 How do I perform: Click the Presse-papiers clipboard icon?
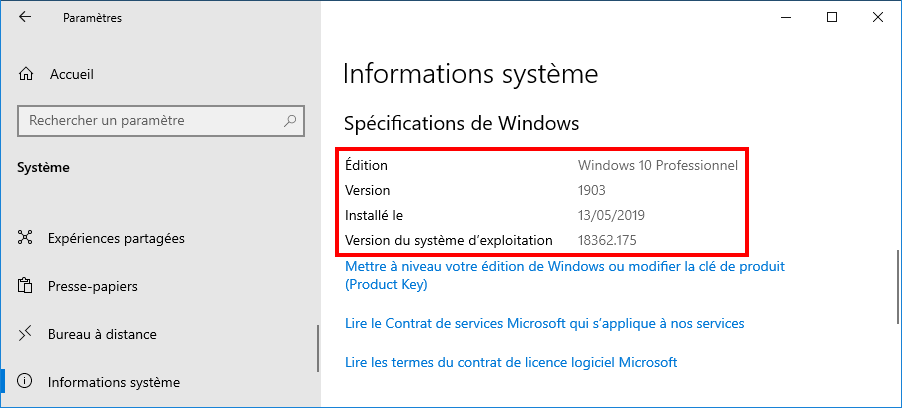click(25, 286)
